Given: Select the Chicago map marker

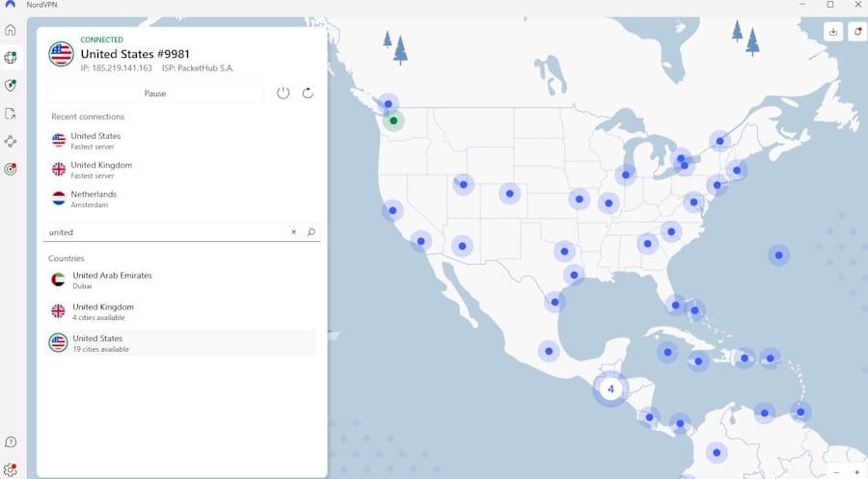Looking at the screenshot, I should point(626,174).
